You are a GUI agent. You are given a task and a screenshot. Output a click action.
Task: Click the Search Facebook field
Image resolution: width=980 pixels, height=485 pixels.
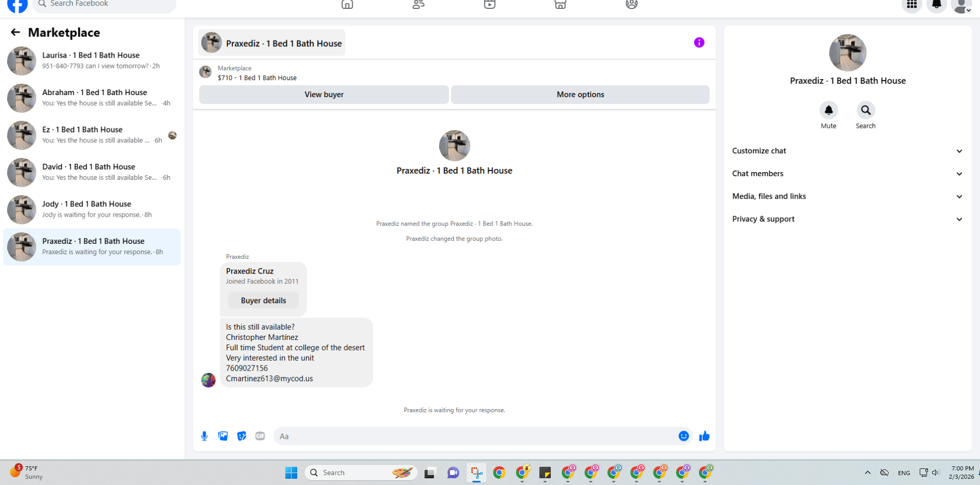104,4
